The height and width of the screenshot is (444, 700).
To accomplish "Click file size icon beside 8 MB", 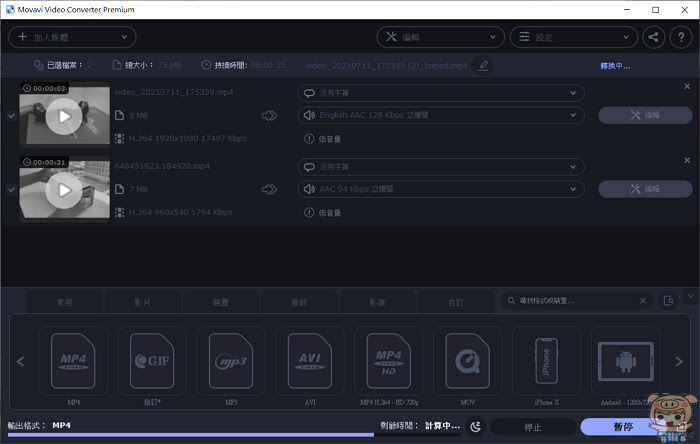I will pos(119,116).
